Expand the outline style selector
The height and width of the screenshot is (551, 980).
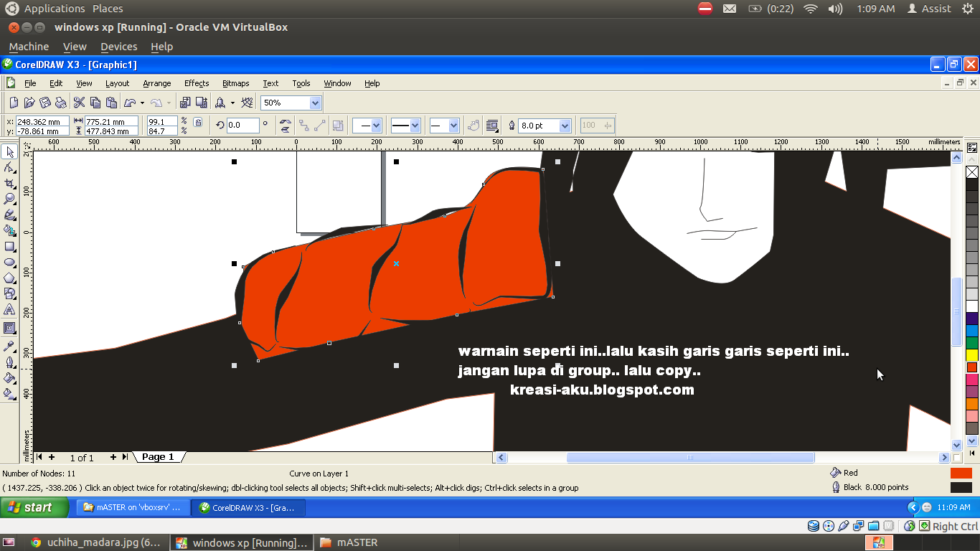tap(415, 126)
